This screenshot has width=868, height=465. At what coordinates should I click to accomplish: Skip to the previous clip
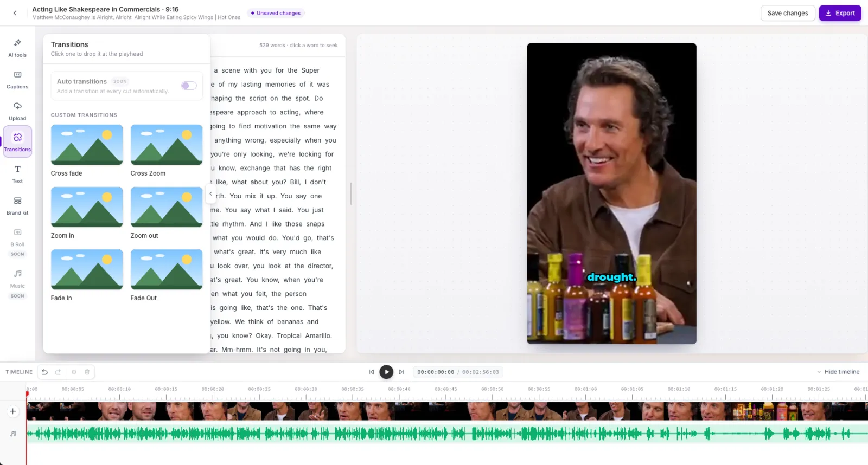[x=372, y=372]
